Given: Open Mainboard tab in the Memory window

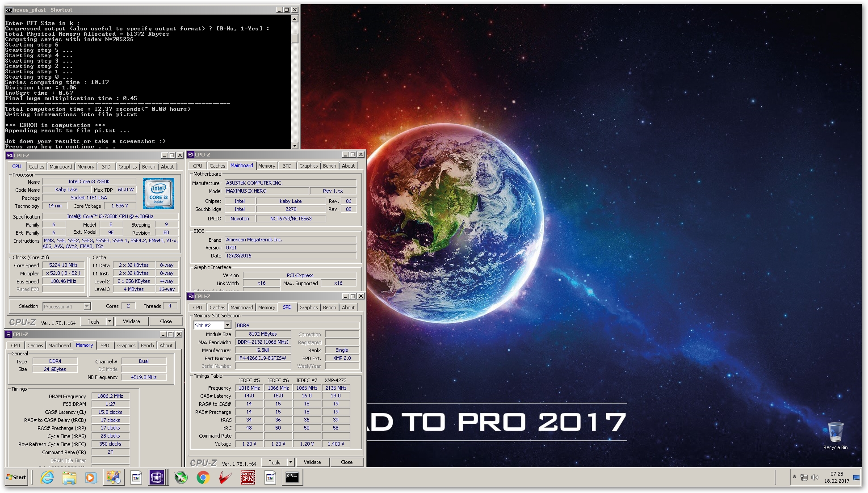Looking at the screenshot, I should (59, 346).
